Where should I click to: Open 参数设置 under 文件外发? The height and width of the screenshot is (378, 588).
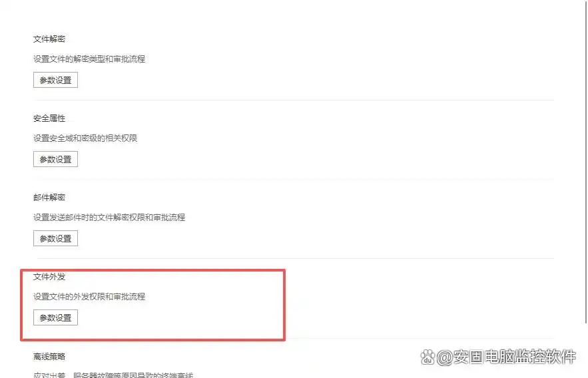click(55, 317)
